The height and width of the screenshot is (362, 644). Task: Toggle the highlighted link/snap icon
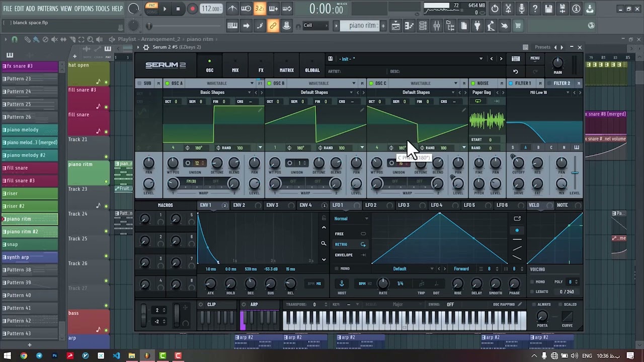[x=273, y=26]
